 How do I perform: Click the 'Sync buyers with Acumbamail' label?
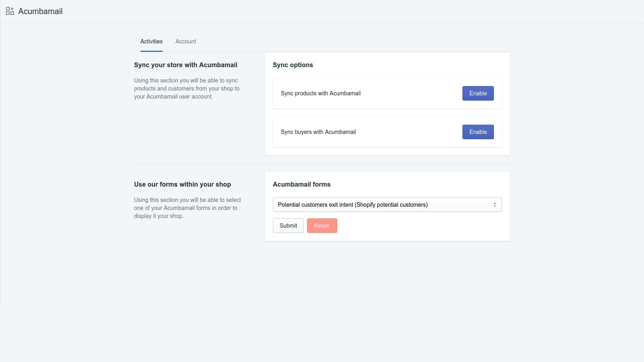[x=318, y=132]
